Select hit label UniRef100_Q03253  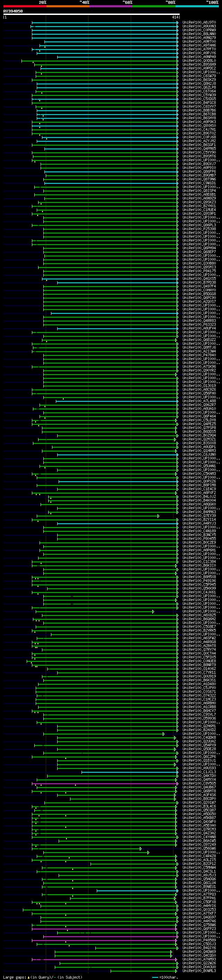[199, 910]
